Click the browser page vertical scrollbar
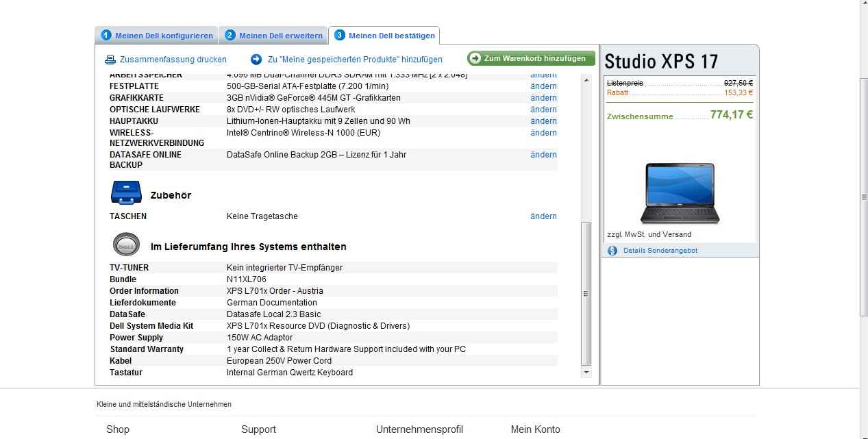The height and width of the screenshot is (439, 868). (863, 199)
